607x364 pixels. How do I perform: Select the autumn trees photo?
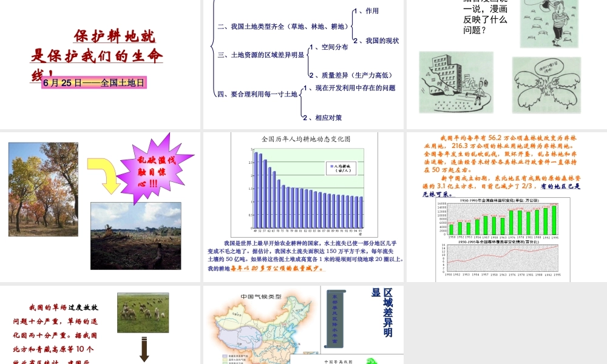(x=43, y=189)
